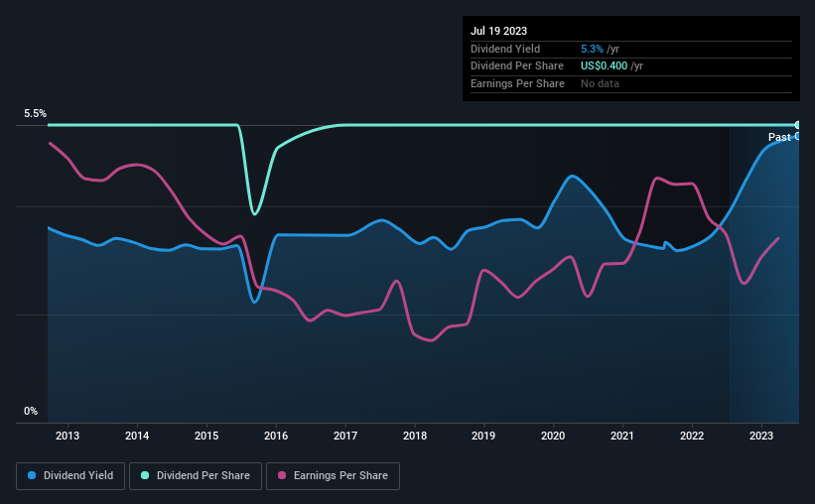This screenshot has width=815, height=504.
Task: Click the Past label on the chart
Action: point(779,137)
